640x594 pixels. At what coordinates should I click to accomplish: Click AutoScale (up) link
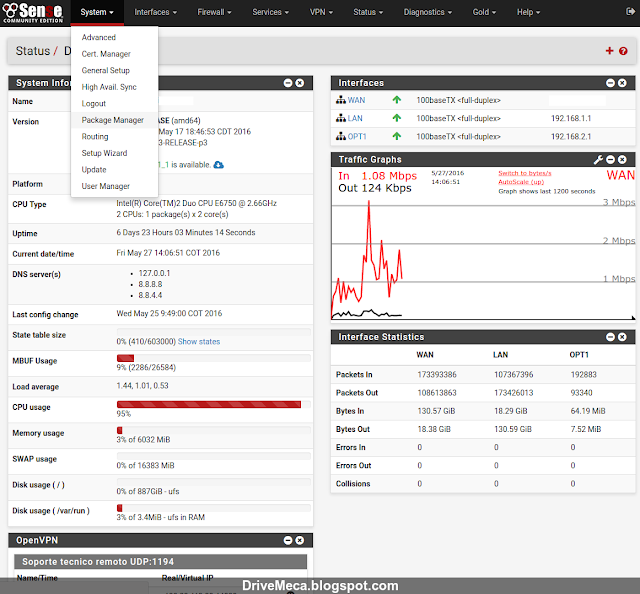pyautogui.click(x=521, y=182)
